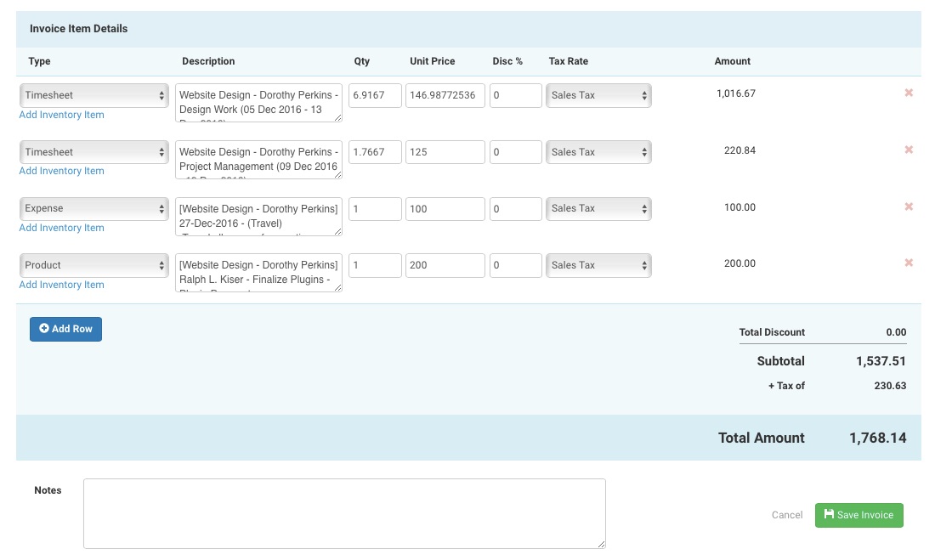The height and width of the screenshot is (560, 935).
Task: Click inside the Notes text area
Action: 344,513
